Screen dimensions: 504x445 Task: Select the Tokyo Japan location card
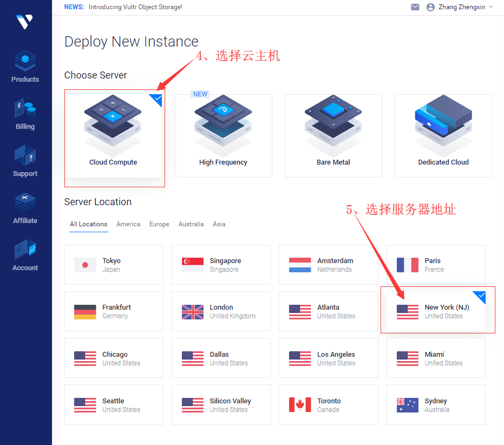tap(114, 264)
